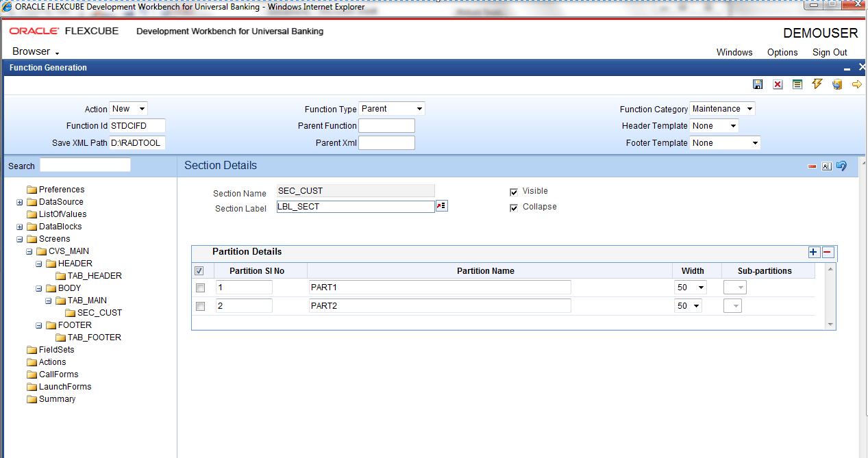Click the Parent Xml input field

click(x=387, y=143)
